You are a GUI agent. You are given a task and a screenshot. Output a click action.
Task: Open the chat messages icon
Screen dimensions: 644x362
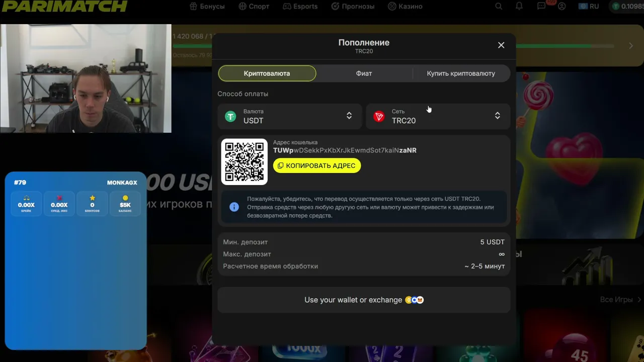click(541, 7)
